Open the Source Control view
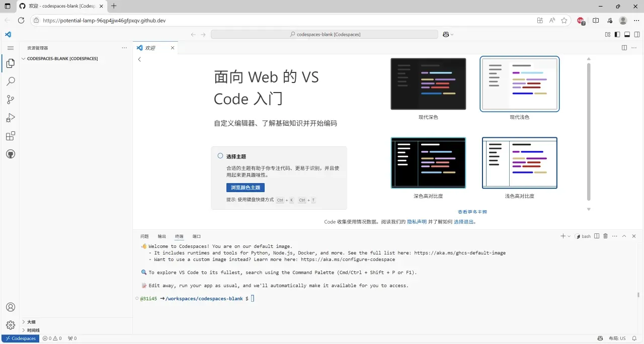The image size is (644, 344). click(x=10, y=100)
